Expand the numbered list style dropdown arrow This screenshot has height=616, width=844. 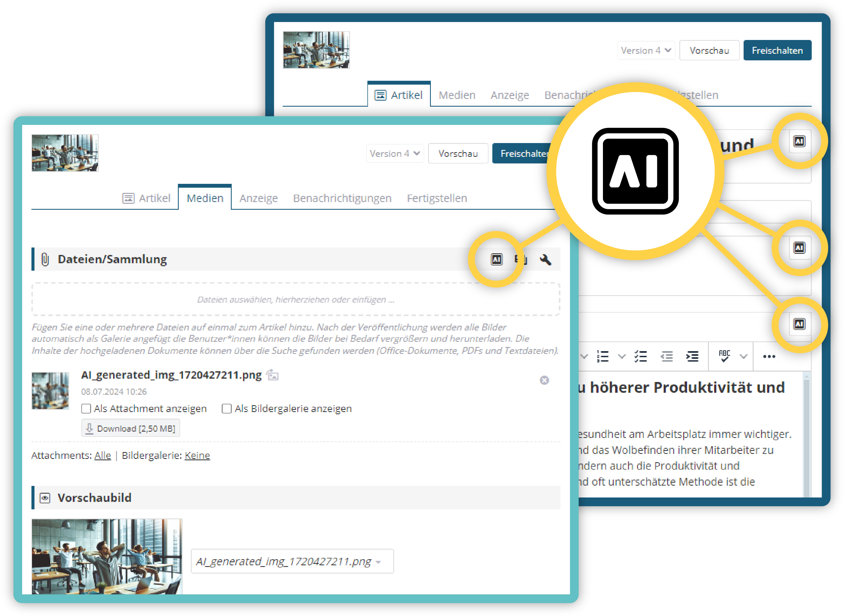click(622, 356)
